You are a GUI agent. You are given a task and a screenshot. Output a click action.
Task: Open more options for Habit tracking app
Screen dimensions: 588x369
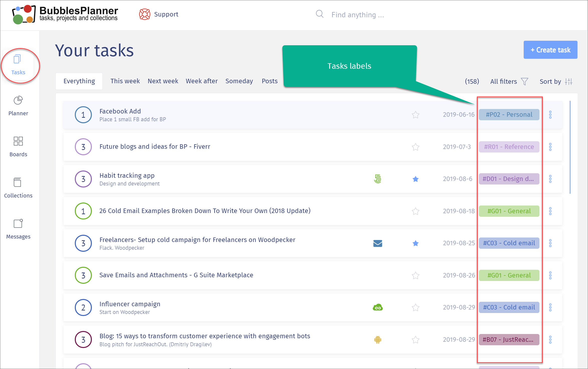(x=550, y=179)
